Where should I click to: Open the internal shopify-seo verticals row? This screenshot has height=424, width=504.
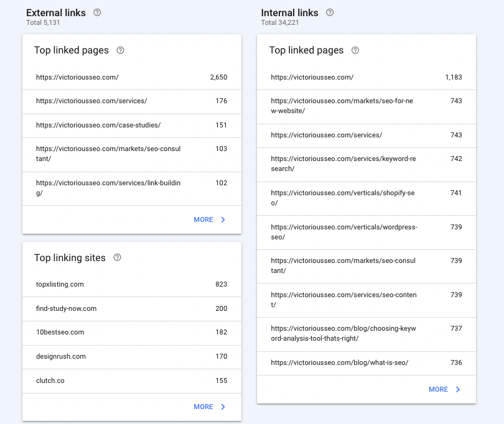(x=366, y=198)
